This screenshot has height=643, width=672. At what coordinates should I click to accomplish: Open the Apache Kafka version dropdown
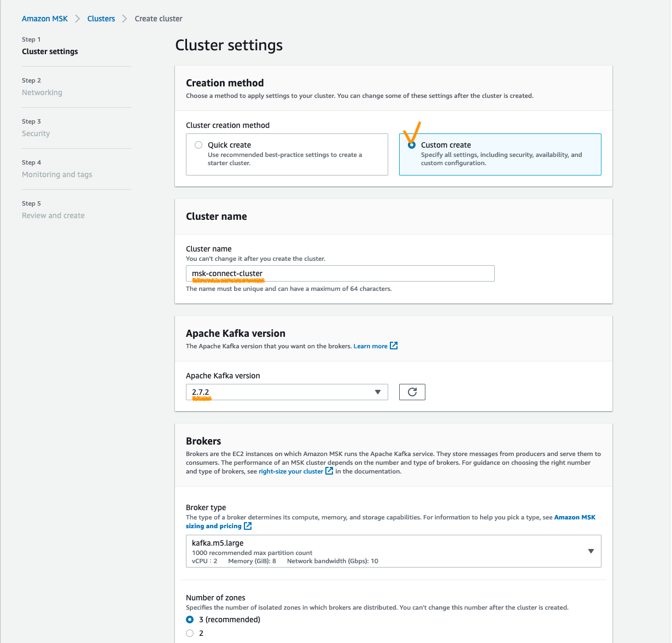(x=287, y=392)
